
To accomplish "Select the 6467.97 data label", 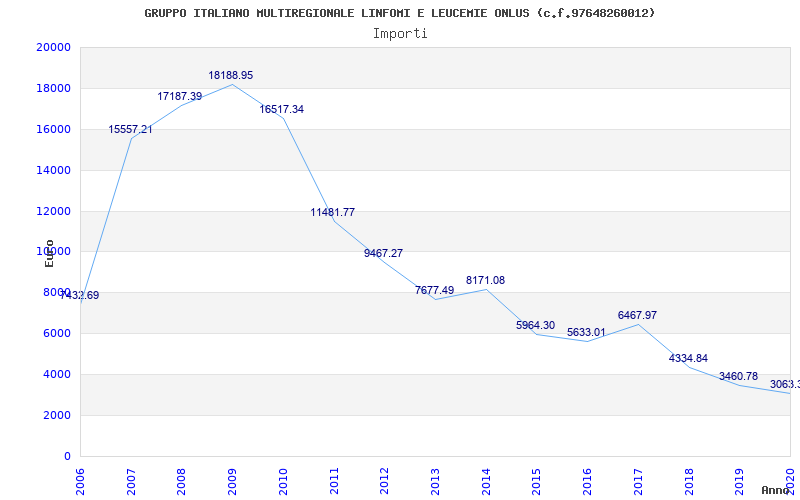I will click(x=638, y=315).
